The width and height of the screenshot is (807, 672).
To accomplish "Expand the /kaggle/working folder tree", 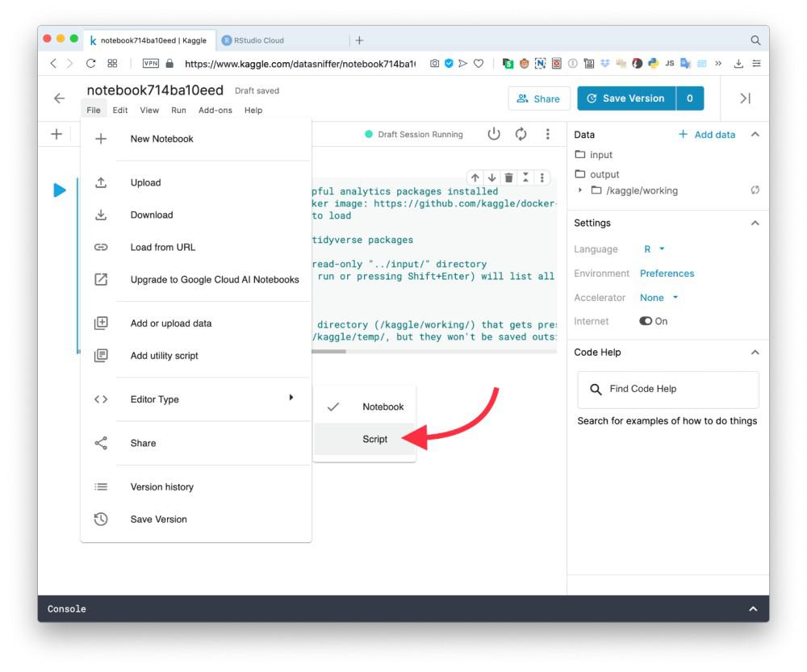I will tap(580, 190).
